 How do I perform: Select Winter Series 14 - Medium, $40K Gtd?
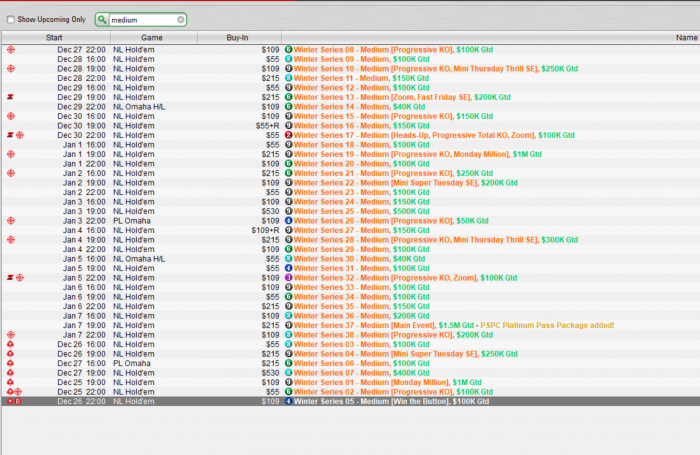click(x=359, y=107)
